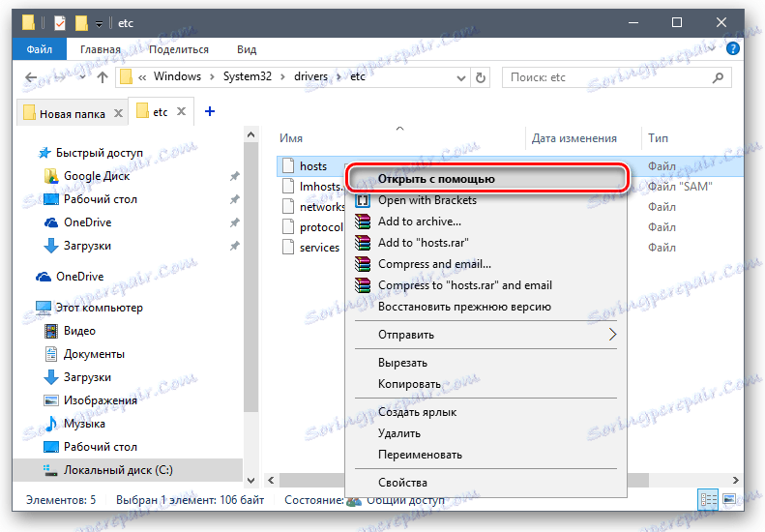Image resolution: width=765 pixels, height=532 pixels.
Task: Click properties checkmark icon in title bar
Action: [x=60, y=22]
